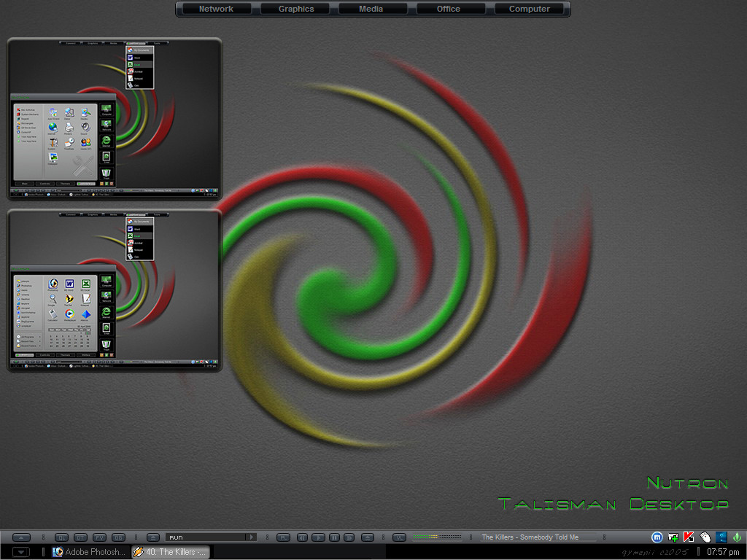747x560 pixels.
Task: Click the GG button on the taskbar
Action: click(x=119, y=537)
